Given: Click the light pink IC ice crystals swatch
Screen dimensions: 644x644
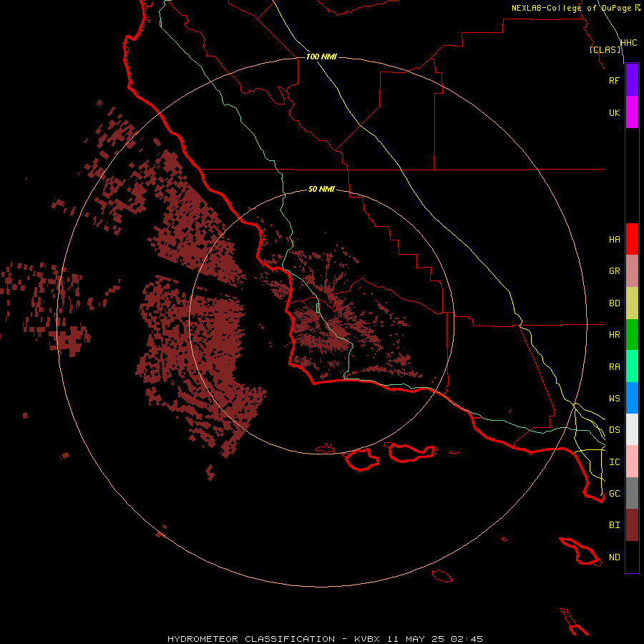Looking at the screenshot, I should click(632, 462).
